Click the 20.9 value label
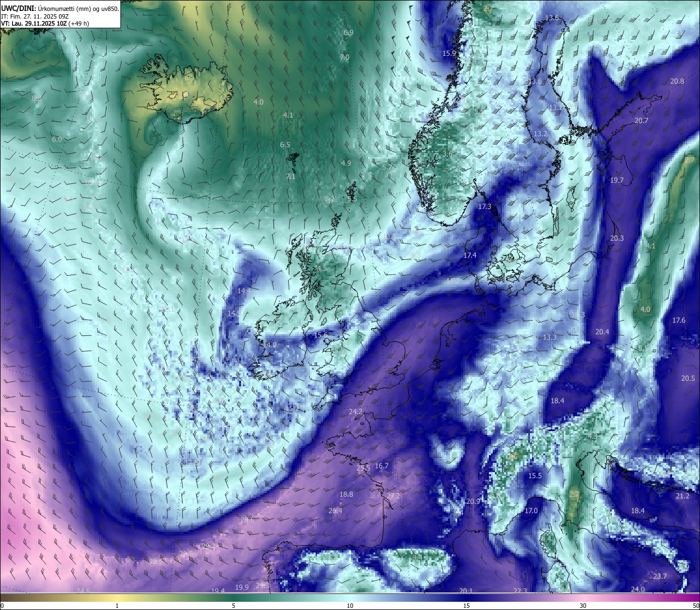This screenshot has width=700, height=610. pos(473,501)
